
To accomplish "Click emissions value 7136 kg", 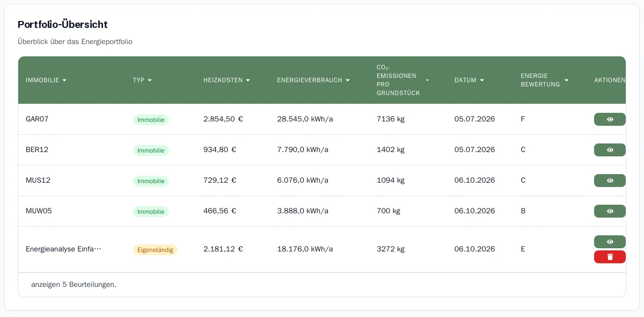I will tap(391, 119).
